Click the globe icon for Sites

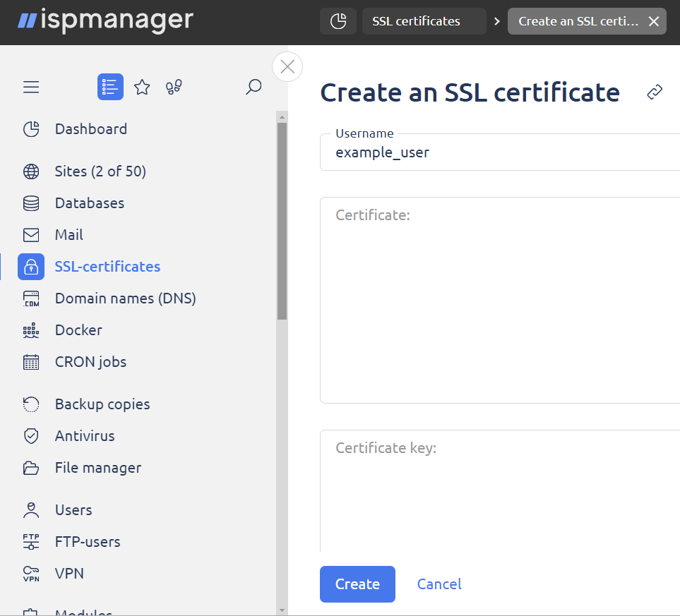tap(31, 171)
